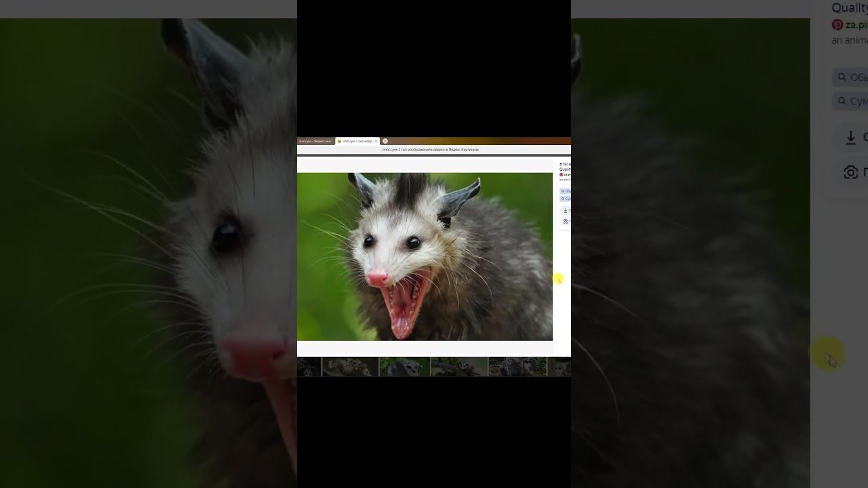
Task: Click the page title 'опоссум: 2 тыс изображений найдено в Яндекс Картинках'
Action: 431,150
